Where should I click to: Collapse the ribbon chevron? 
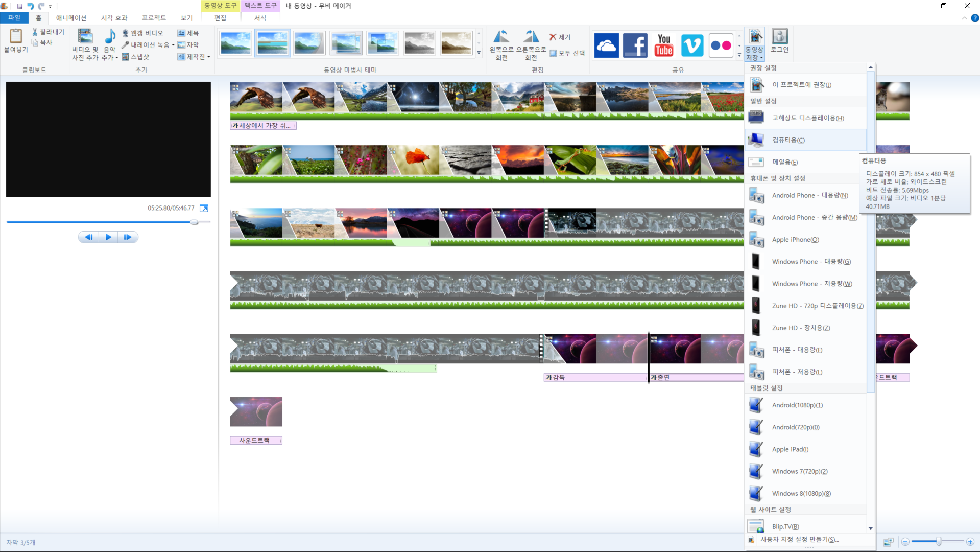point(964,18)
